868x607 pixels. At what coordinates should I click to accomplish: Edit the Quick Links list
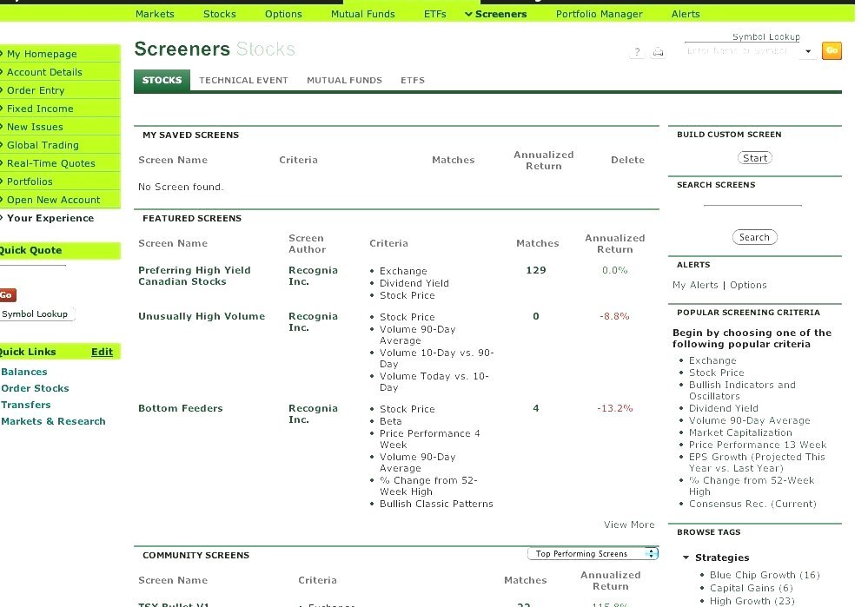[102, 352]
